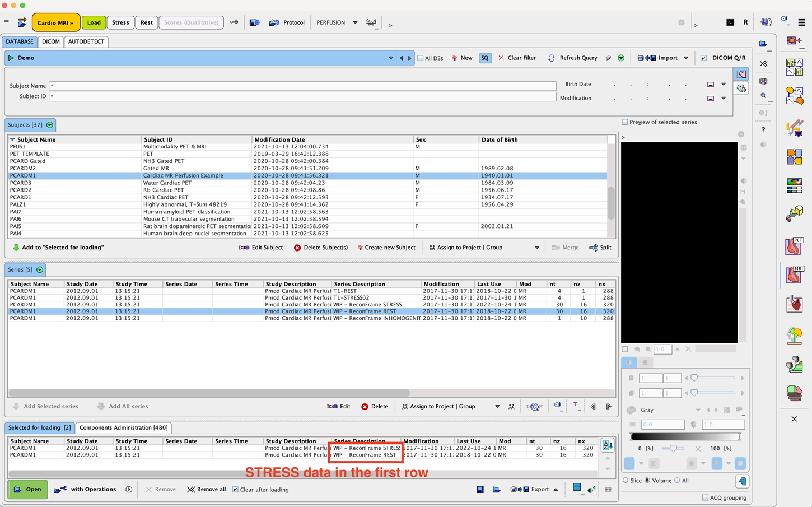Open the PERFUSION dropdown arrow
The height and width of the screenshot is (507, 812).
coord(355,22)
